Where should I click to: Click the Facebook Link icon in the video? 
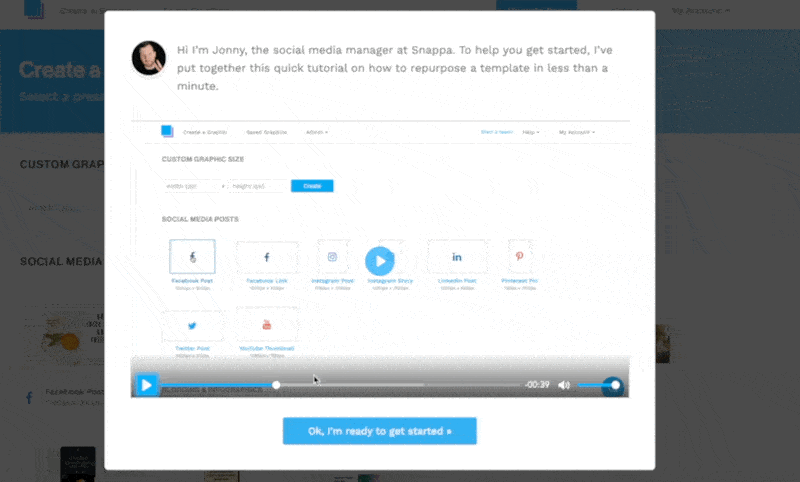click(x=267, y=257)
